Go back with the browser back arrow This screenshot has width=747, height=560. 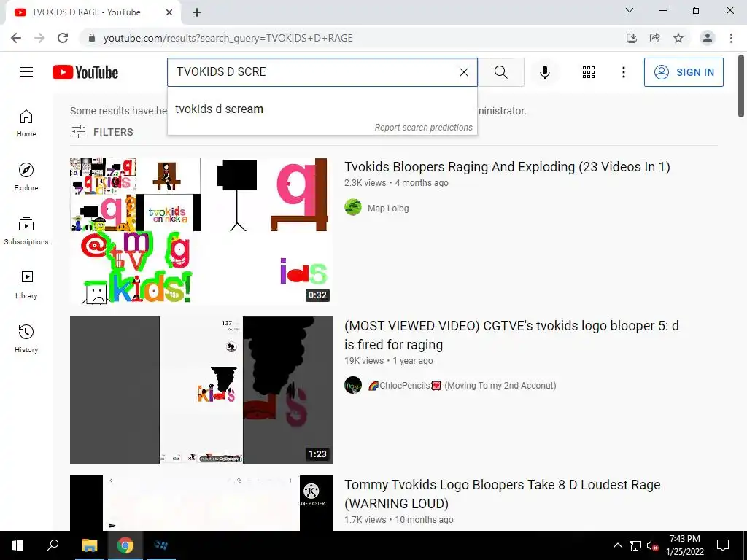[16, 38]
